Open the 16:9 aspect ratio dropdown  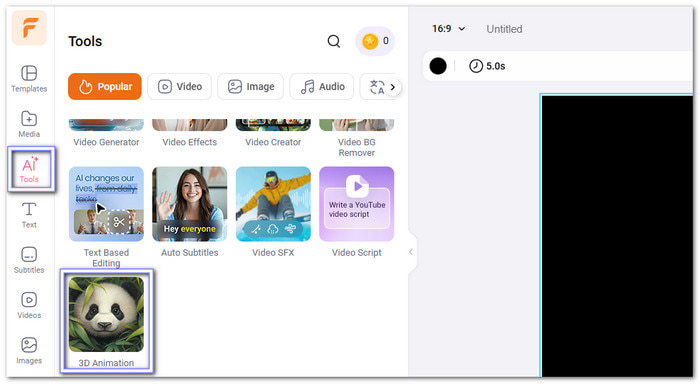[x=449, y=29]
